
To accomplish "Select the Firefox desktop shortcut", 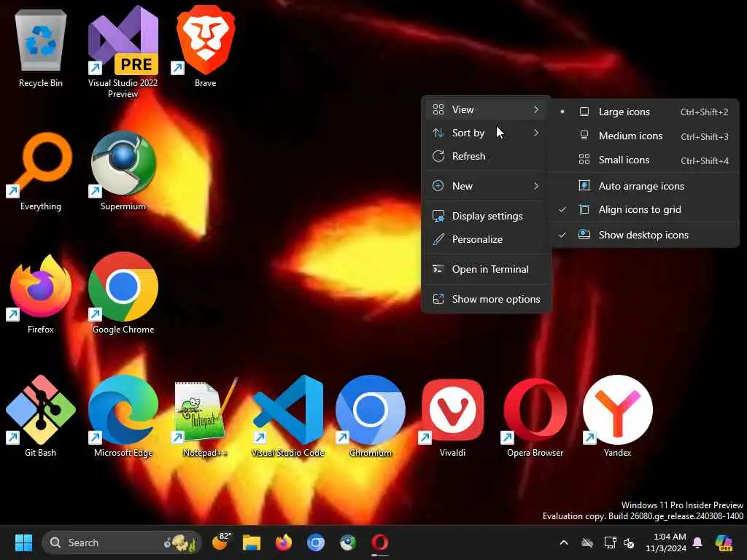I will [x=41, y=294].
